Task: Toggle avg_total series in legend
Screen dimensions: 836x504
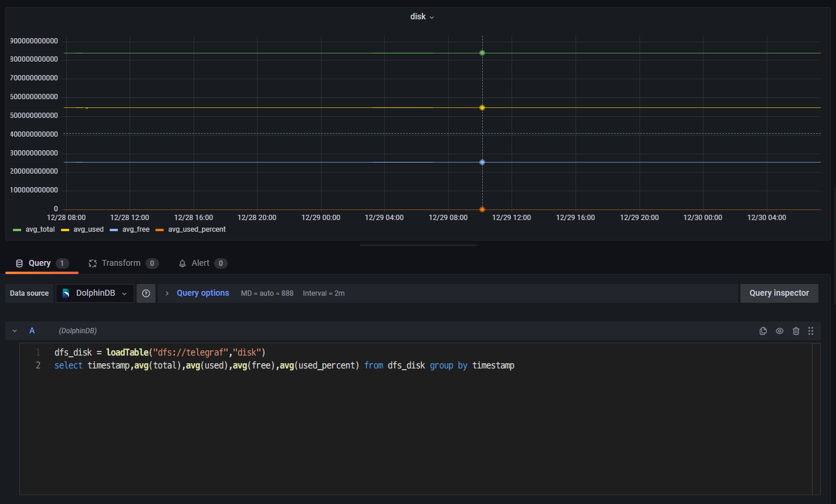Action: pos(40,229)
